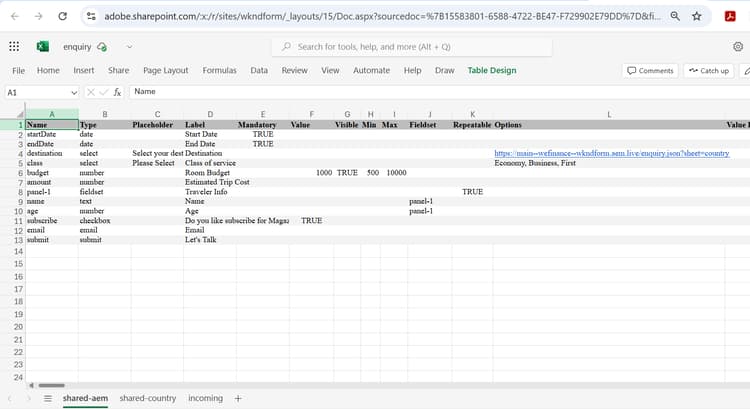Reload the page with the refresh icon
The height and width of the screenshot is (409, 750).
[x=63, y=16]
